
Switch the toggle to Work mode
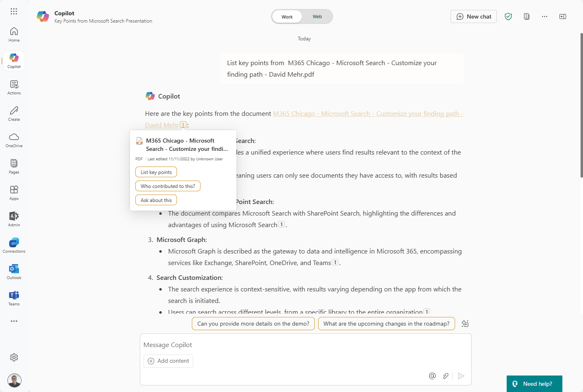[287, 17]
